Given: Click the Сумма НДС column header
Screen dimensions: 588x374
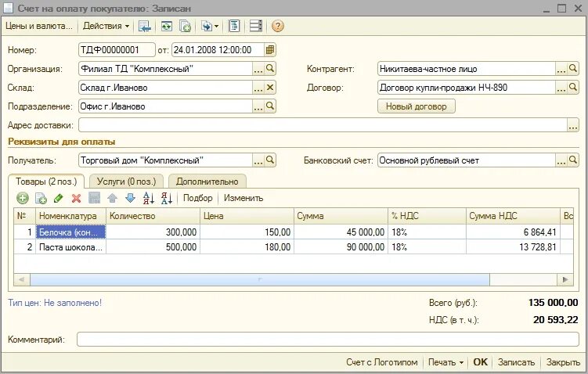Looking at the screenshot, I should pyautogui.click(x=513, y=216).
